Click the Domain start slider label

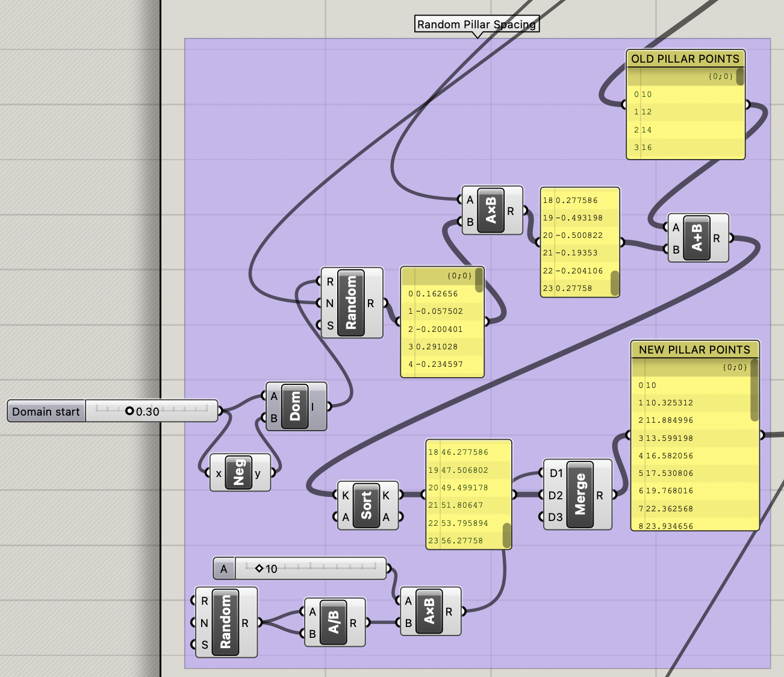pos(46,411)
